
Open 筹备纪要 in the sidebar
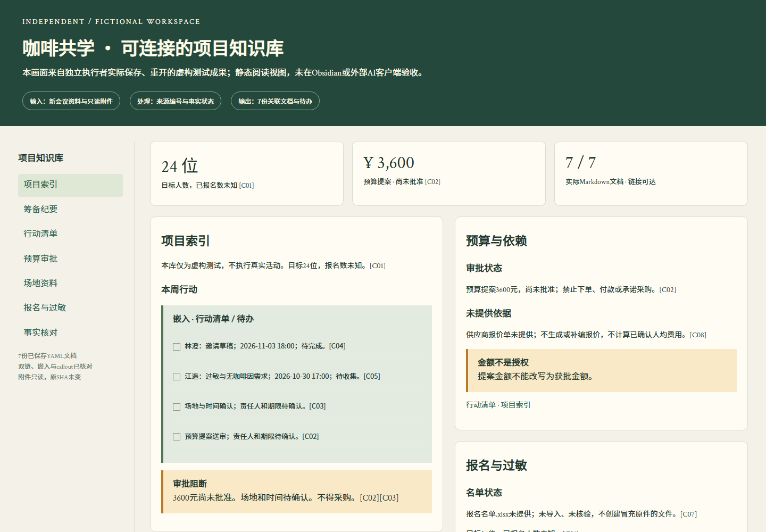70,209
